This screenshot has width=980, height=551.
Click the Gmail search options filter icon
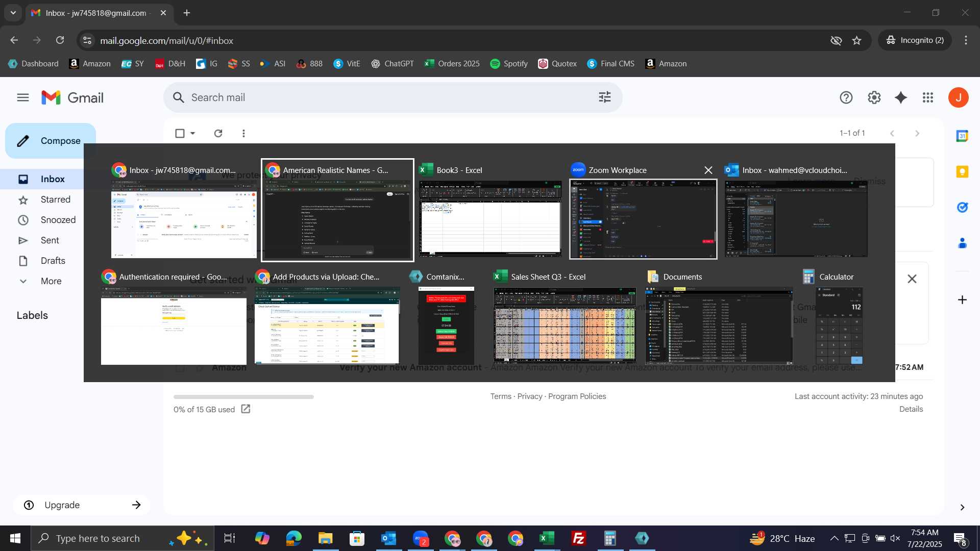coord(605,97)
